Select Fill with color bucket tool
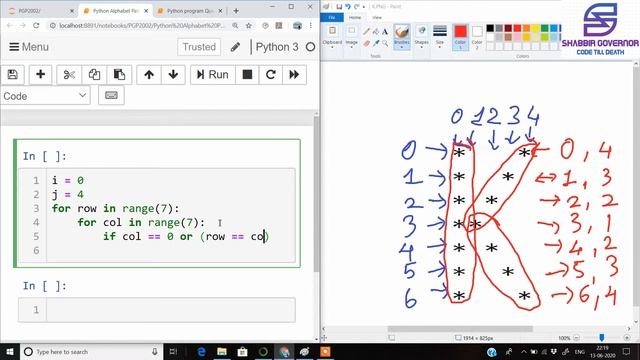The image size is (640, 360). click(x=376, y=31)
